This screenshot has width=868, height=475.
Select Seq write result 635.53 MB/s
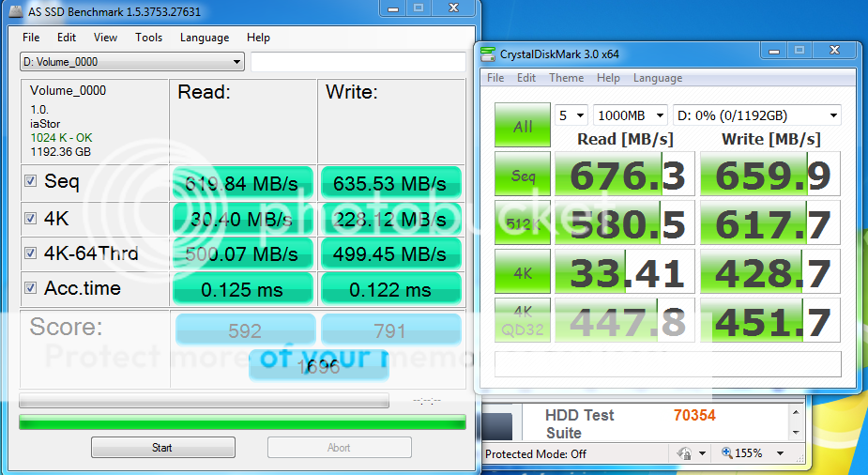(390, 182)
